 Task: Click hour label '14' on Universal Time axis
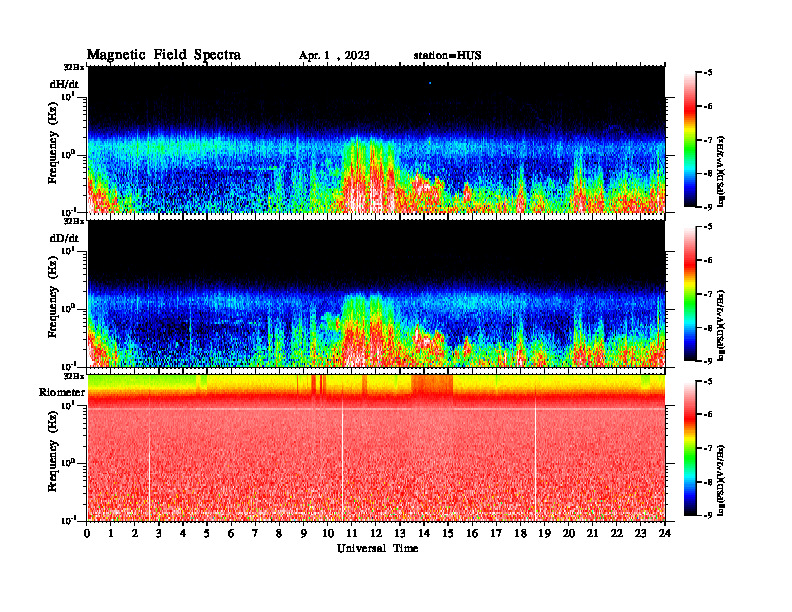423,534
